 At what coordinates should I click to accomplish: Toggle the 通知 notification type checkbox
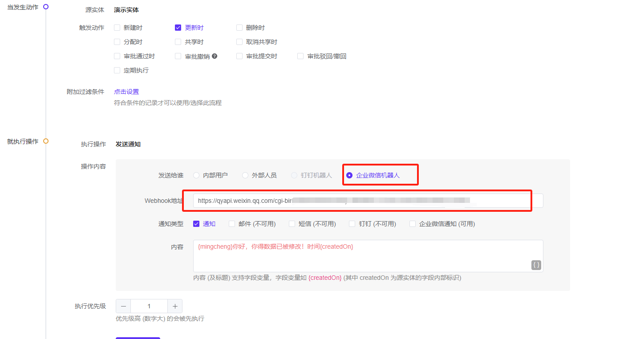click(x=196, y=224)
